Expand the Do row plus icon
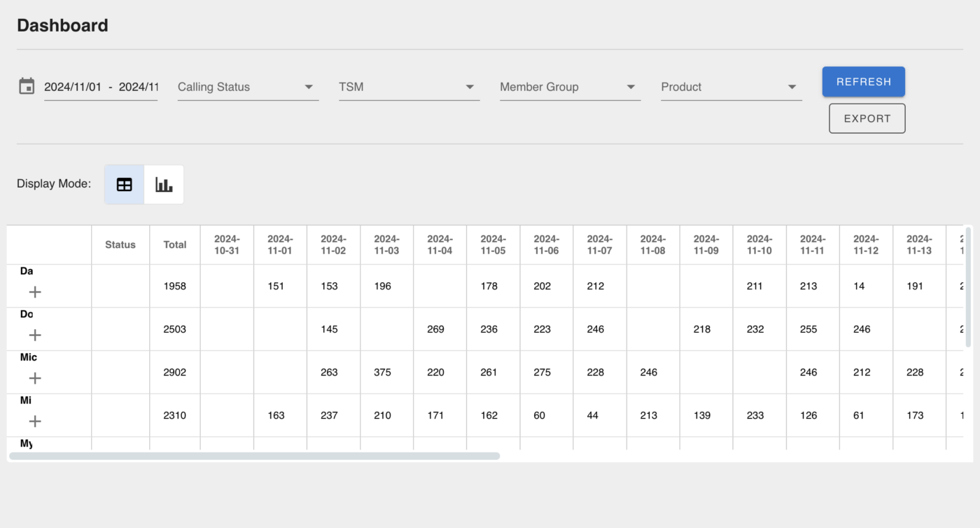The height and width of the screenshot is (528, 980). coord(35,335)
